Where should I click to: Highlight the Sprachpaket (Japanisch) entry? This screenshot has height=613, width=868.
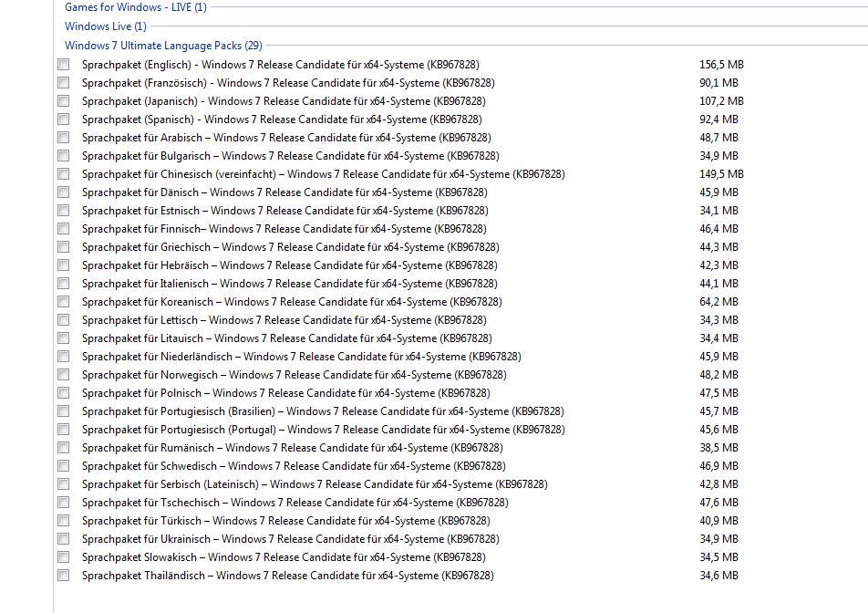point(284,101)
